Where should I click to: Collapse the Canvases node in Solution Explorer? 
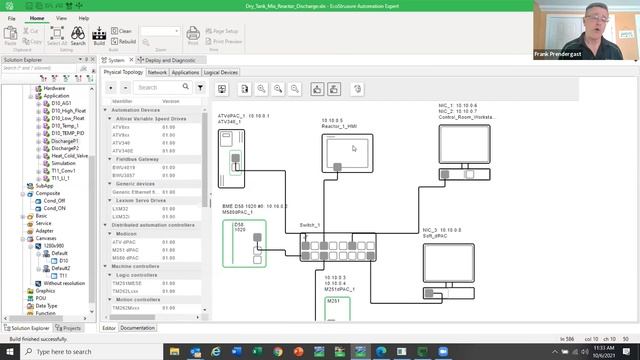click(x=23, y=239)
